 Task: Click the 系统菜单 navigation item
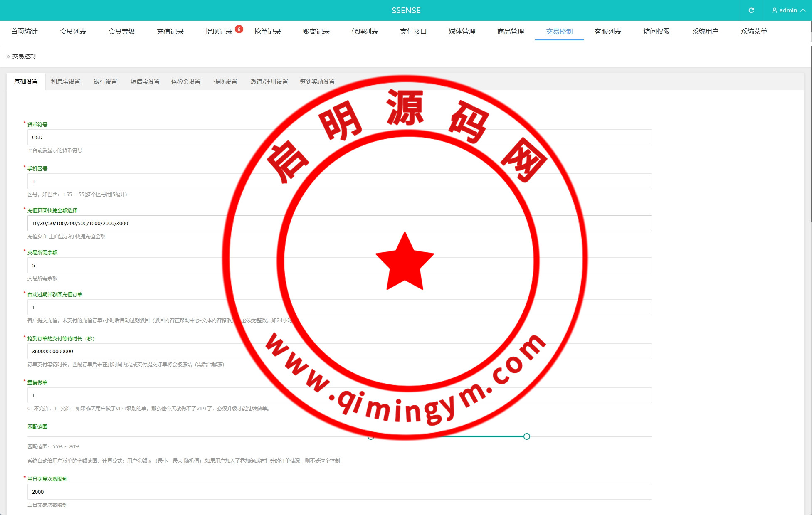tap(753, 32)
